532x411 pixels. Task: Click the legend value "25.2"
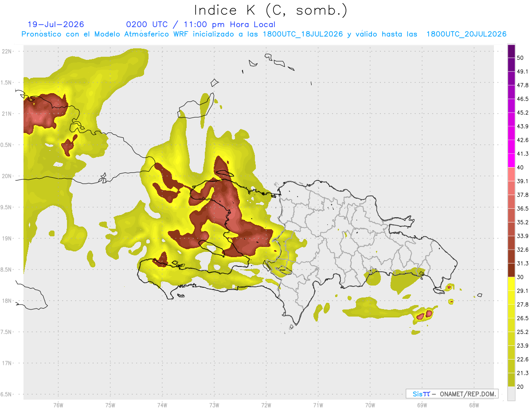point(523,332)
